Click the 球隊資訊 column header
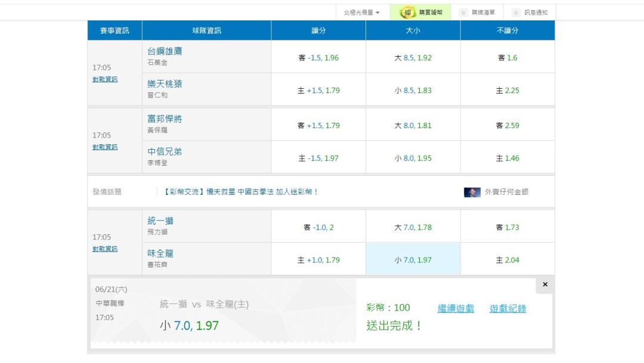Viewport: 644px width, 363px height. [x=206, y=30]
